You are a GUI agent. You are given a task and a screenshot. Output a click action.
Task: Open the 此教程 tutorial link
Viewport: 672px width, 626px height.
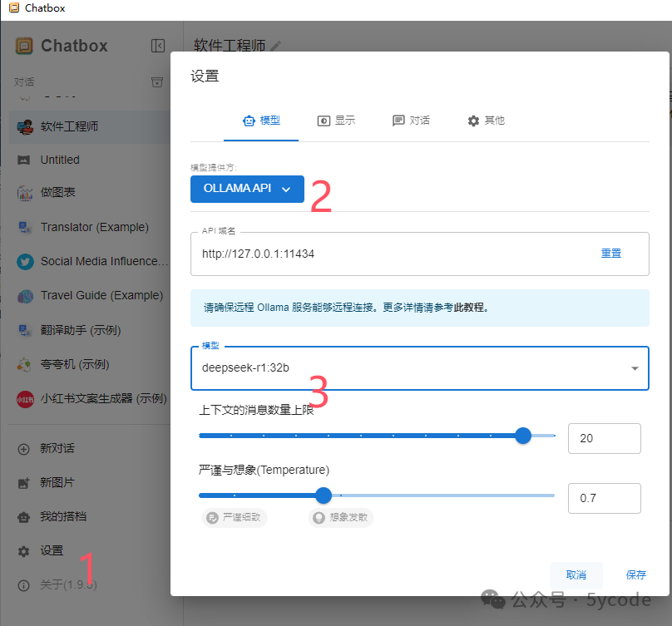tap(469, 308)
